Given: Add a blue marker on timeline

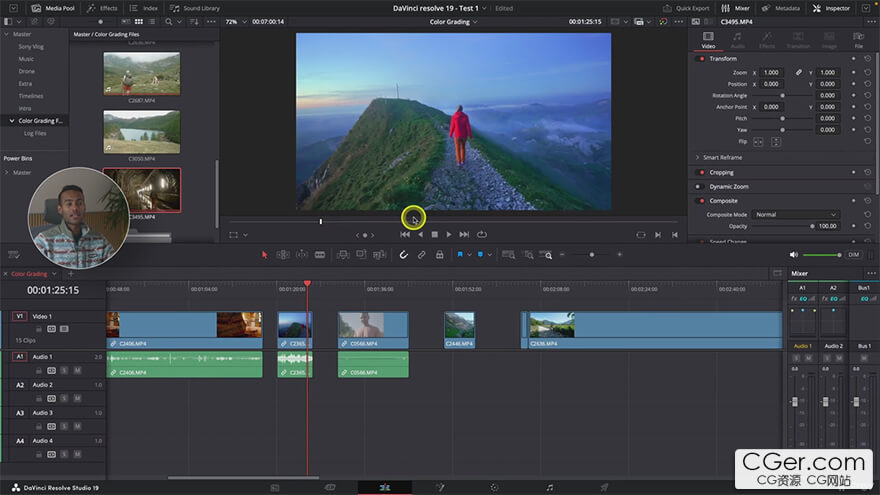Looking at the screenshot, I should (480, 255).
